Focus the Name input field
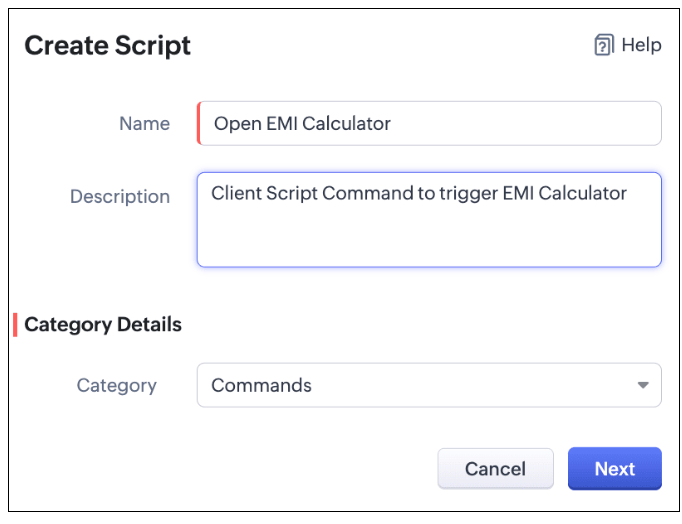The width and height of the screenshot is (682, 524). (429, 123)
